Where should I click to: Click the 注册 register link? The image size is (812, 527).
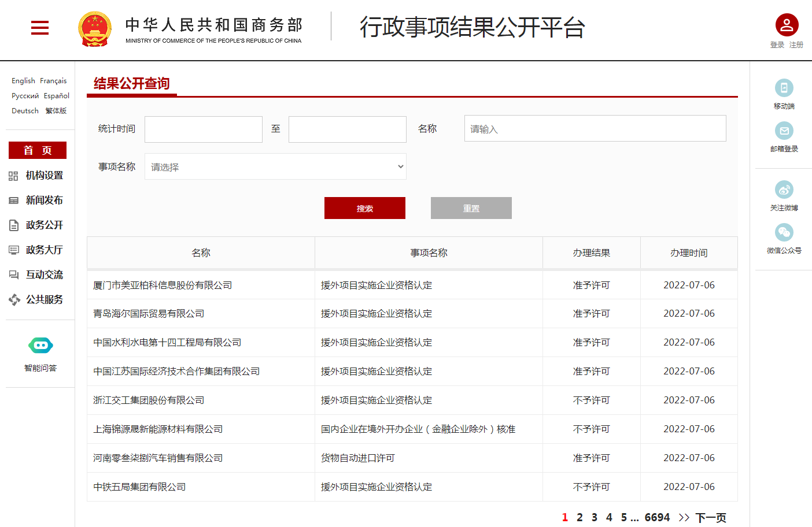[x=796, y=45]
